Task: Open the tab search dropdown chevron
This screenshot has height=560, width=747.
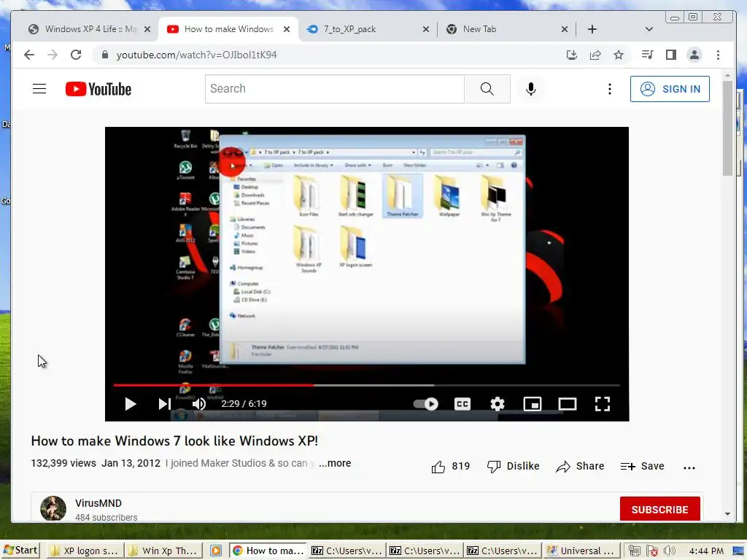Action: pyautogui.click(x=649, y=29)
